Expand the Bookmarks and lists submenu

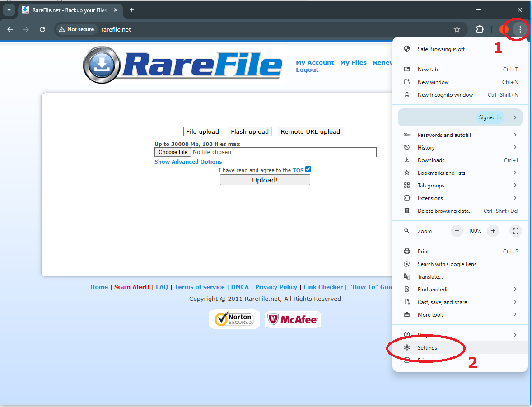460,173
